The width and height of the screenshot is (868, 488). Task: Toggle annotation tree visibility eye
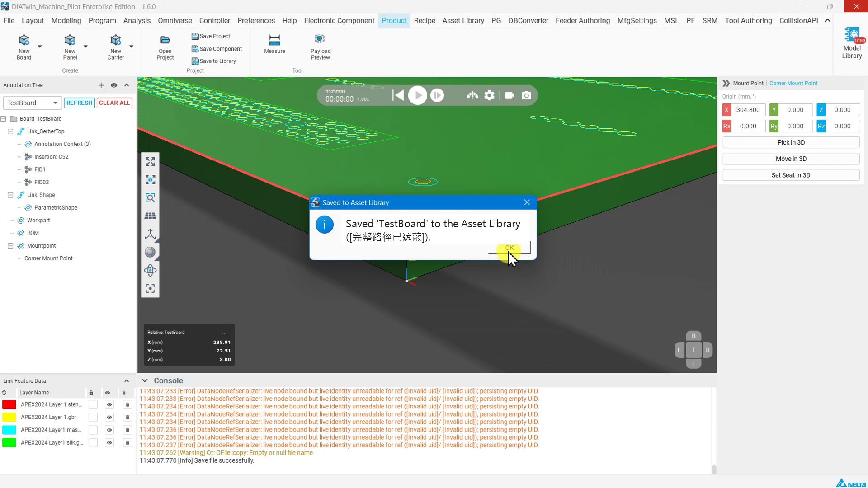pyautogui.click(x=114, y=85)
